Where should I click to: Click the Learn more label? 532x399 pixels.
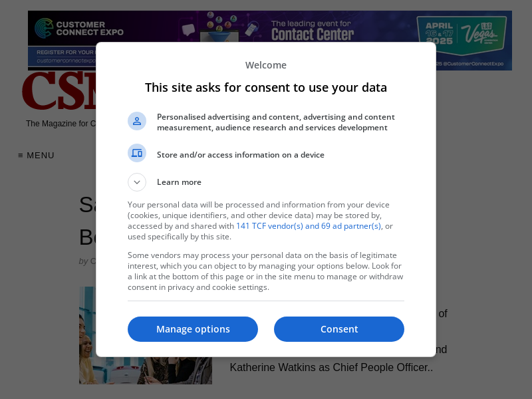click(179, 182)
